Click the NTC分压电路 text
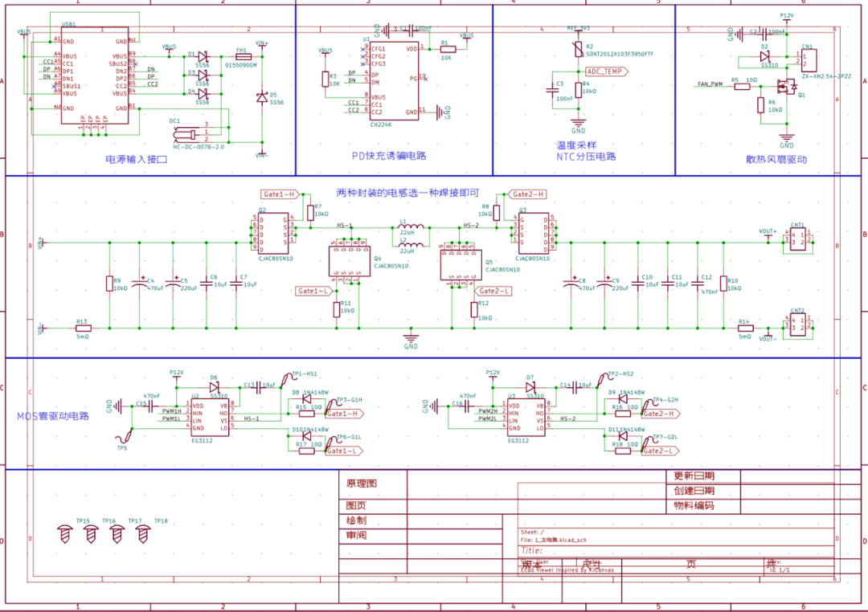The width and height of the screenshot is (868, 612). (x=586, y=157)
